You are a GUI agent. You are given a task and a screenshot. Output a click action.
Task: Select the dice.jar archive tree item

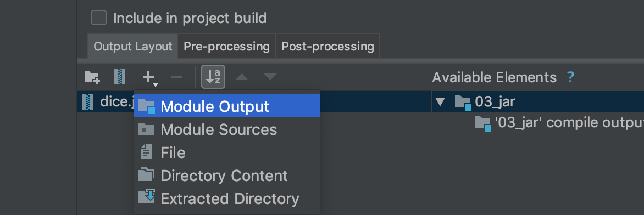coord(106,102)
